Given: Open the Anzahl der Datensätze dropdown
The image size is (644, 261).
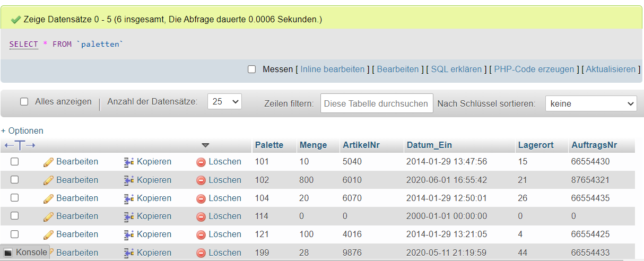Looking at the screenshot, I should tap(224, 101).
